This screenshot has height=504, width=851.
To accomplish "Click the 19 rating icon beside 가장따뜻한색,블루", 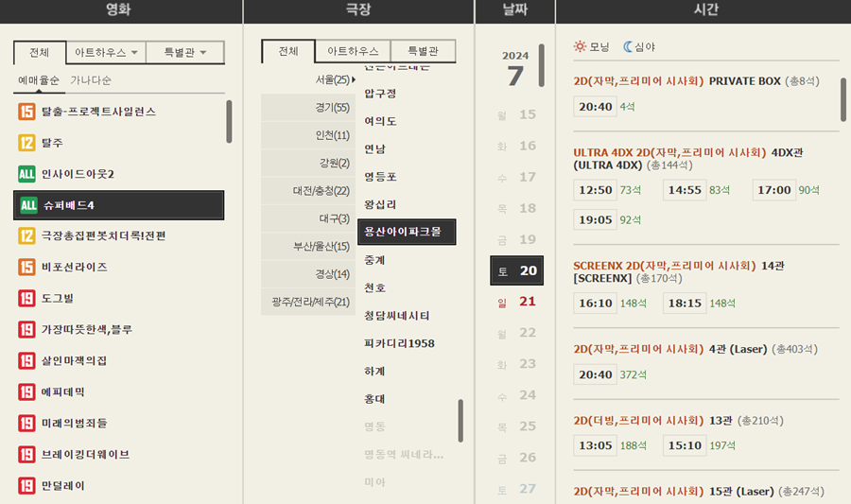I will point(26,329).
